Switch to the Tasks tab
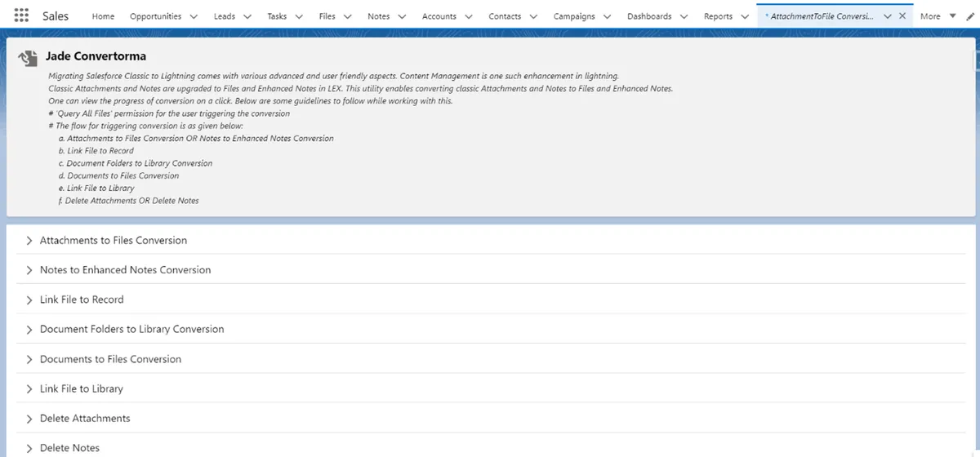The width and height of the screenshot is (980, 457). (x=277, y=16)
